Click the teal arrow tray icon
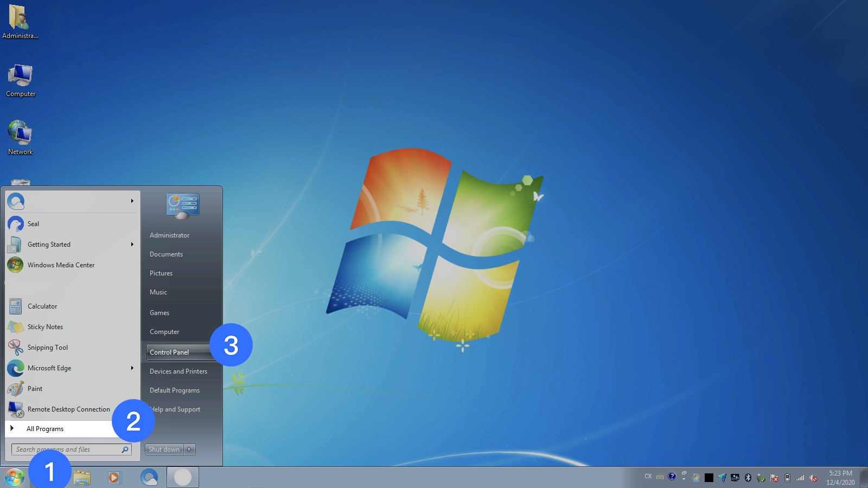 722,478
